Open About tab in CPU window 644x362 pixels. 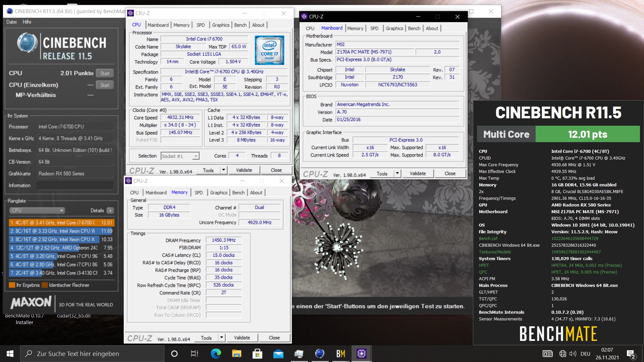(258, 25)
